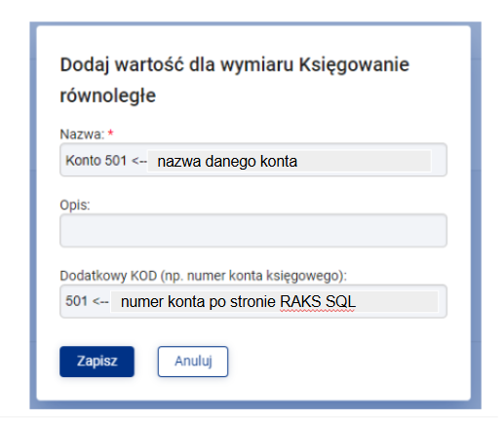Click the spell-check underlined 'RAKS SQL' text
The height and width of the screenshot is (422, 504).
click(318, 302)
